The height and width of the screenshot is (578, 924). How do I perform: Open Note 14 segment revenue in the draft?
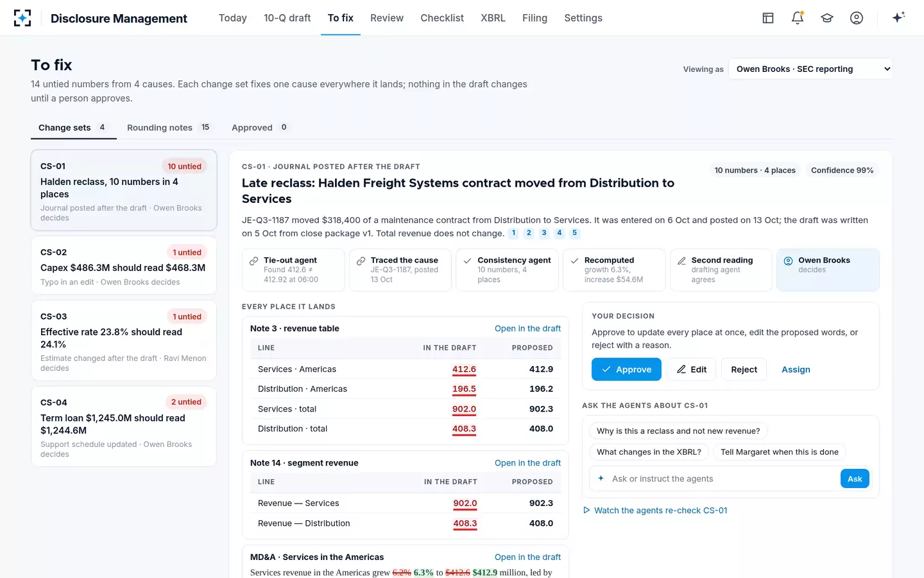coord(527,463)
